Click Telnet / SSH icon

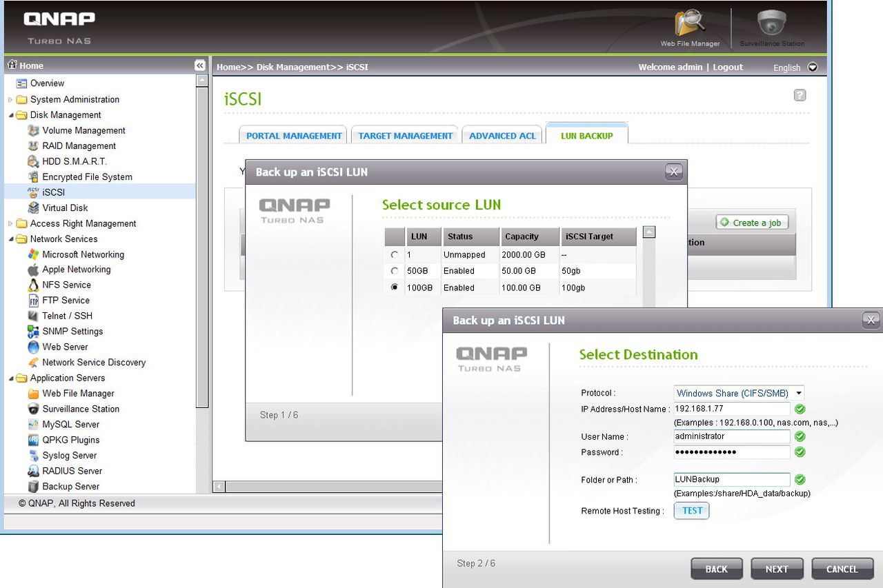[33, 316]
